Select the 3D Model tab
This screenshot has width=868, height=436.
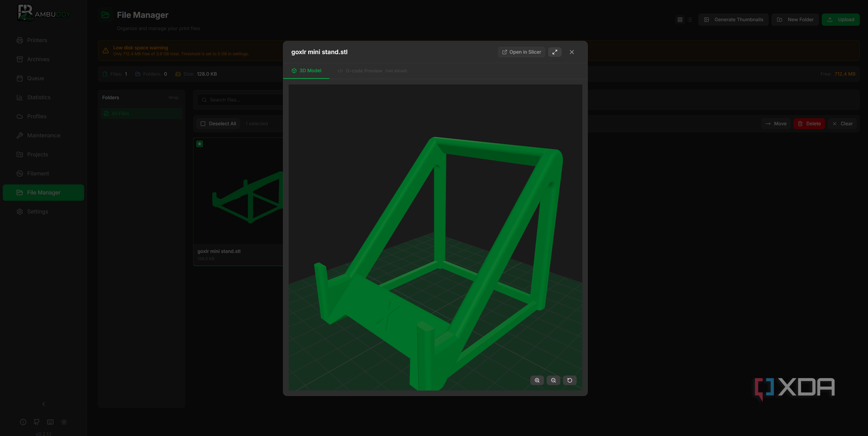tap(306, 71)
